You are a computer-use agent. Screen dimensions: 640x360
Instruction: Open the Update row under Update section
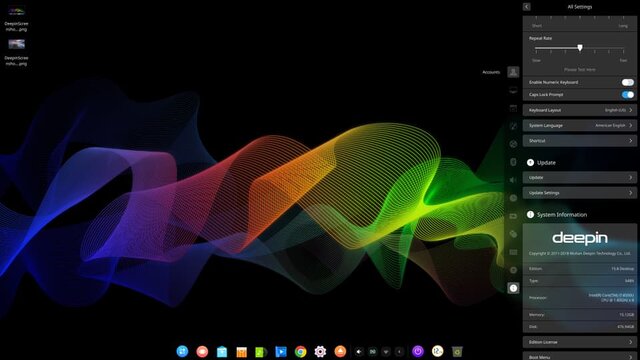coord(580,177)
